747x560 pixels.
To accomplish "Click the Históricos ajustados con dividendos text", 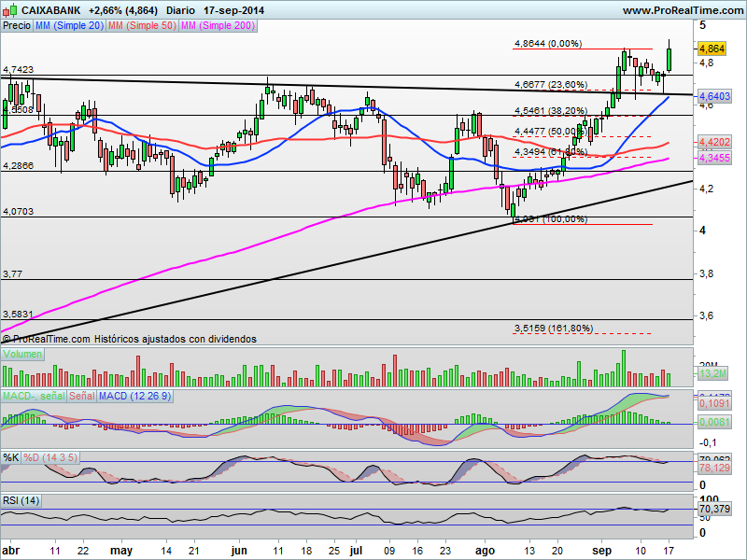I will click(176, 339).
